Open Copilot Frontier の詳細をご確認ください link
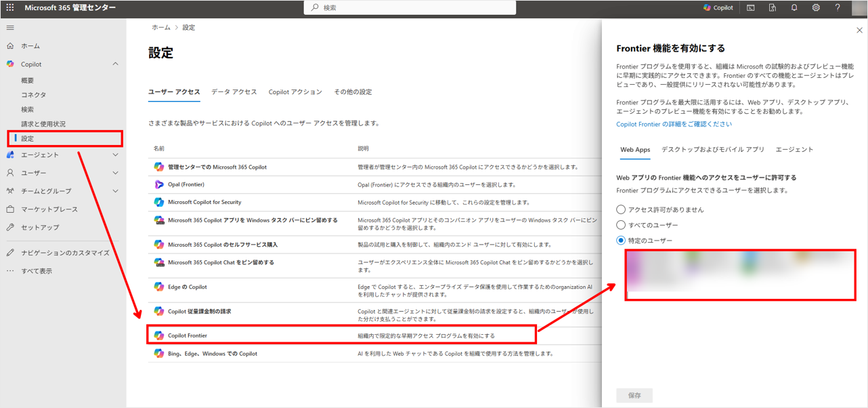Viewport: 868px width, 408px height. 674,125
